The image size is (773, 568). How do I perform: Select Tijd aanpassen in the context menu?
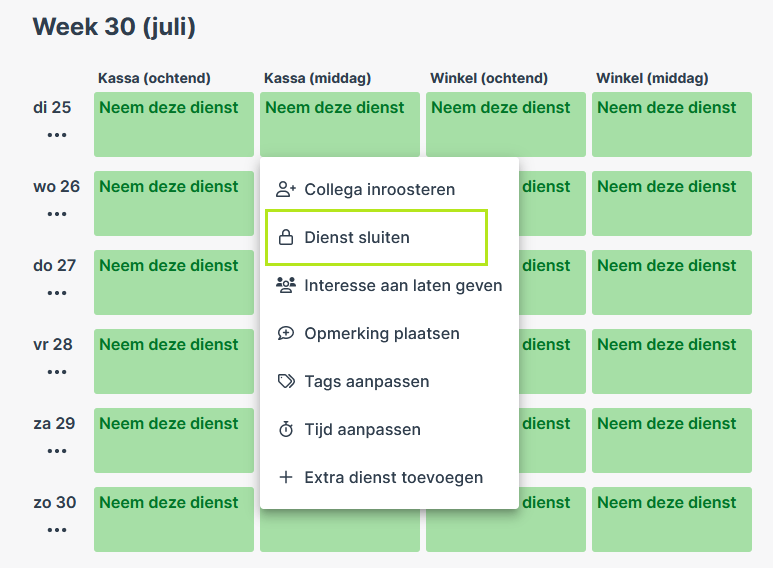point(389,429)
